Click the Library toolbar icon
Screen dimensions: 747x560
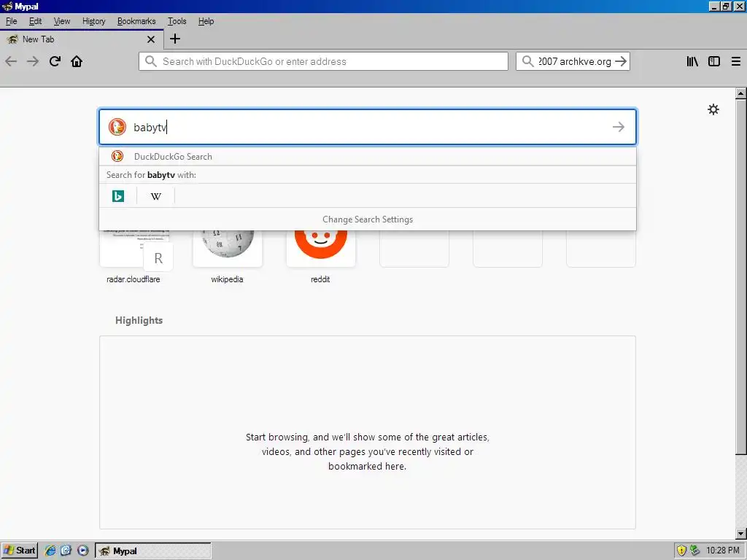pos(692,61)
